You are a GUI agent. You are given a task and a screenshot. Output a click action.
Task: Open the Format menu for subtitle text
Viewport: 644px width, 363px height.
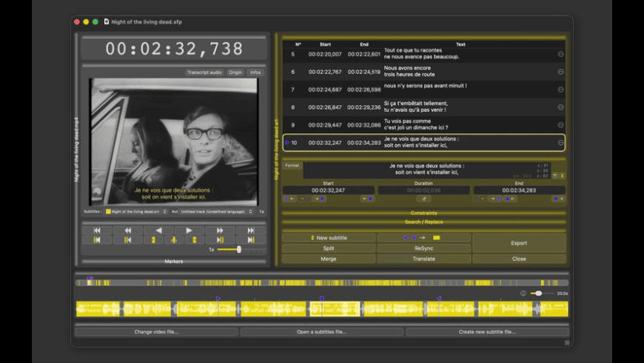tap(292, 165)
